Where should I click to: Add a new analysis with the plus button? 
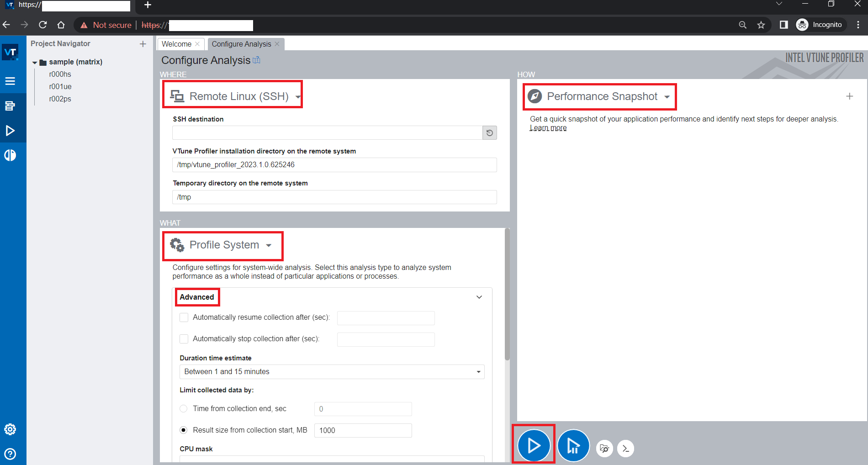point(849,96)
